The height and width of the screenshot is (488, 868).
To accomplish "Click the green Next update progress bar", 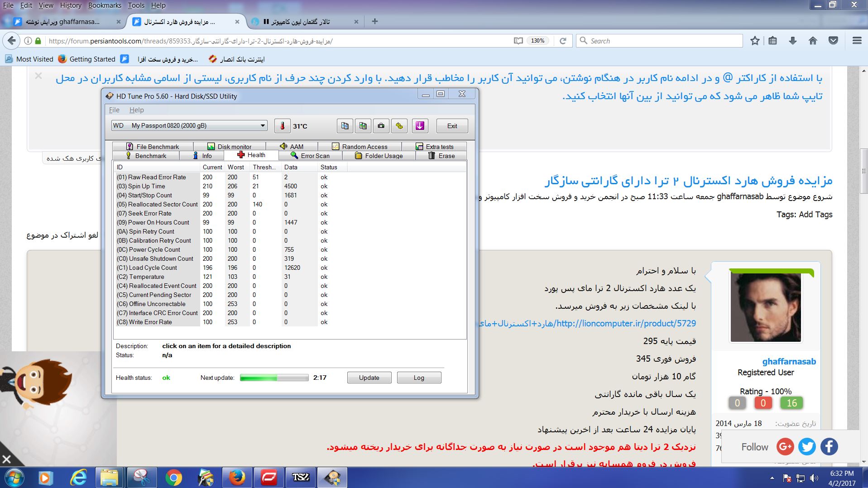I will pyautogui.click(x=274, y=378).
